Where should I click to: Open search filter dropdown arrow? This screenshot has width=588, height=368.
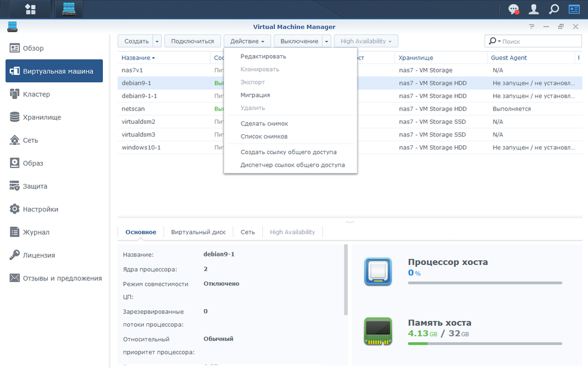(x=500, y=41)
